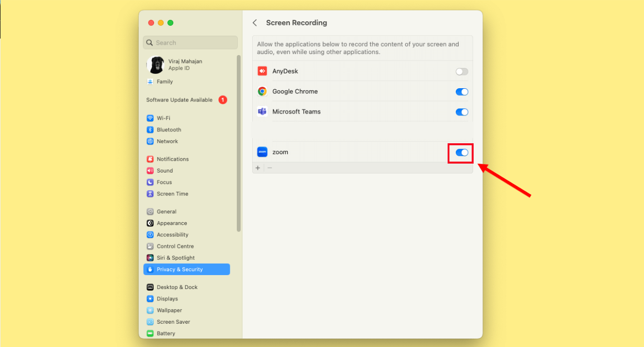
Task: Turn off Microsoft Teams screen recording toggle
Action: (x=462, y=112)
